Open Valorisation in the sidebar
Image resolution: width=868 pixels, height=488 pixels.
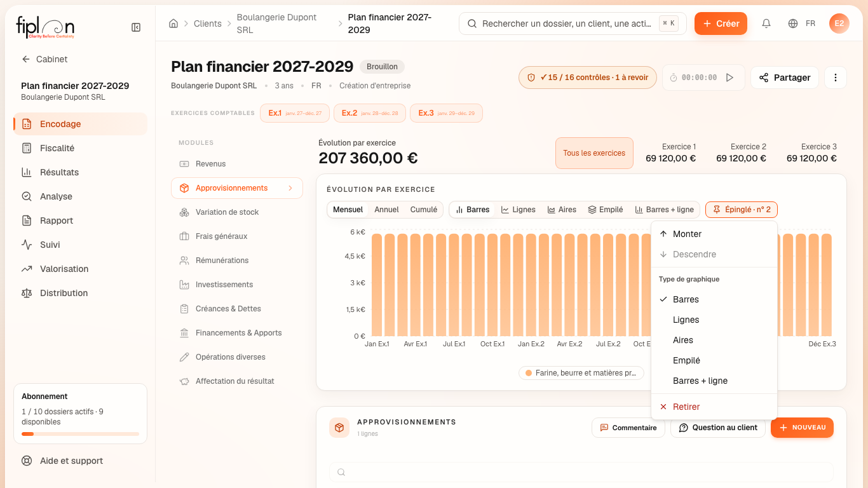[x=80, y=269]
